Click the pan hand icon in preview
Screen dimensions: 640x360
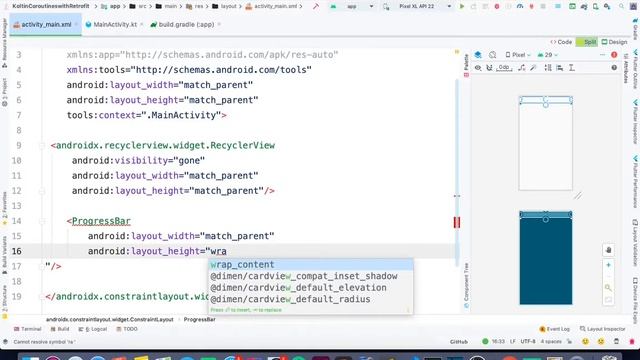pyautogui.click(x=609, y=250)
